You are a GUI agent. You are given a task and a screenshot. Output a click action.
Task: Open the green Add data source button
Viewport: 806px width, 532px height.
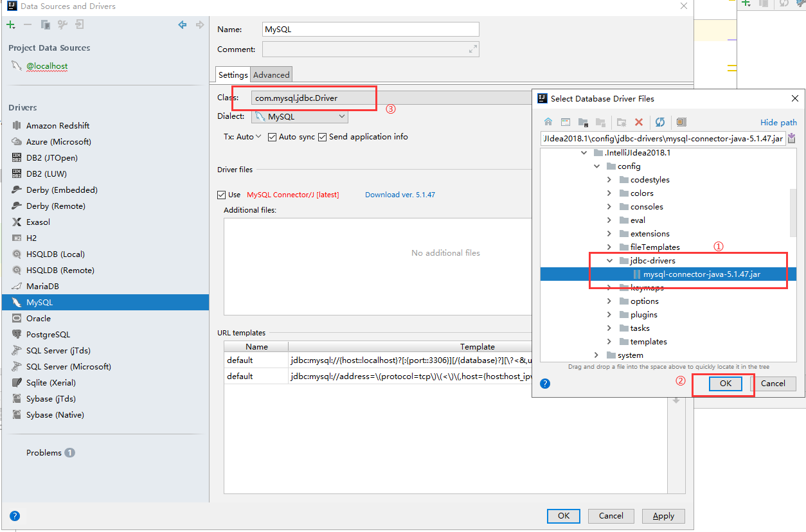point(11,24)
